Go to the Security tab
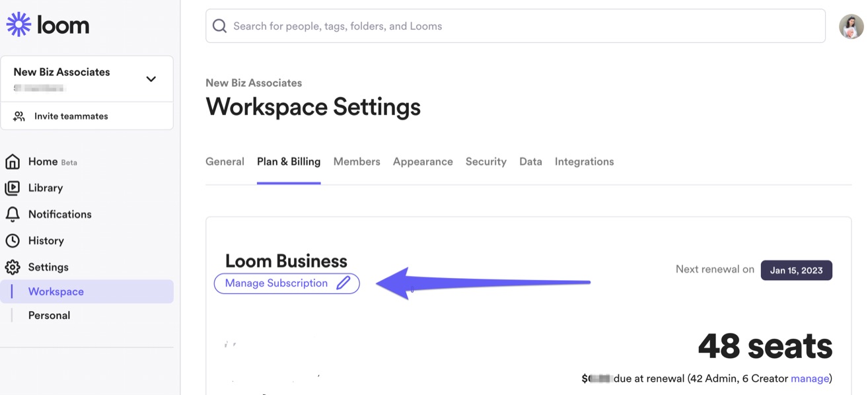This screenshot has height=395, width=868. pyautogui.click(x=486, y=162)
